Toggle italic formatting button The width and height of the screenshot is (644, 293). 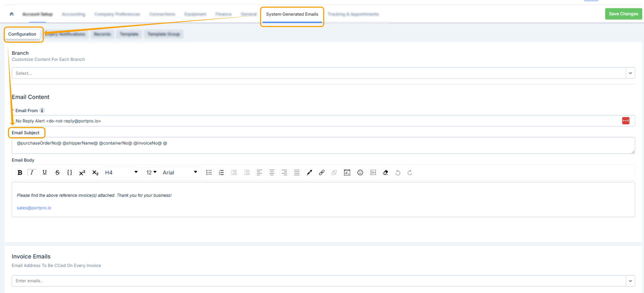32,173
